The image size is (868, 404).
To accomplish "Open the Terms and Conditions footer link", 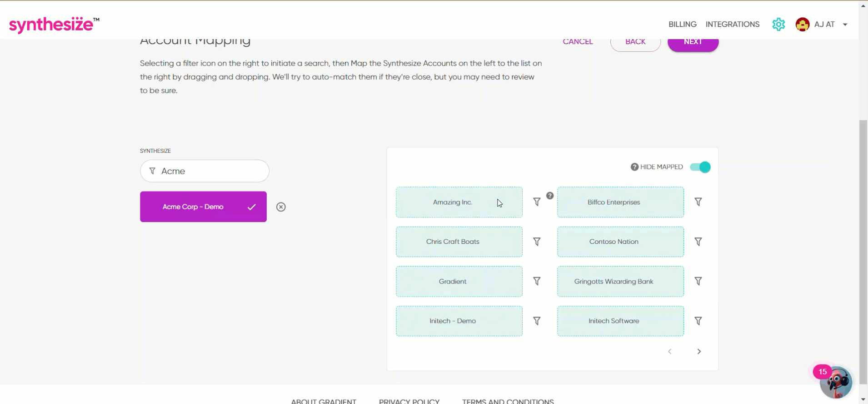I will tap(508, 401).
